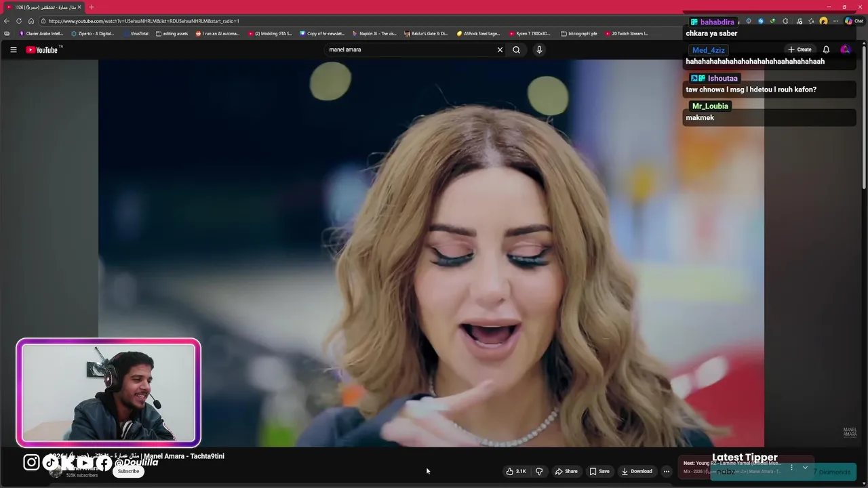This screenshot has height=488, width=868.
Task: Click chat username 'Mr_Loubia'
Action: [x=710, y=106]
